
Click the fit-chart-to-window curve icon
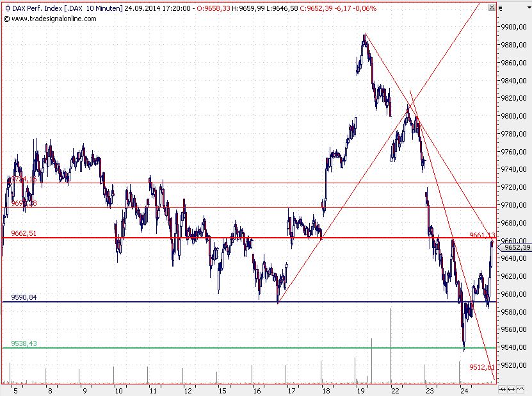[x=520, y=389]
